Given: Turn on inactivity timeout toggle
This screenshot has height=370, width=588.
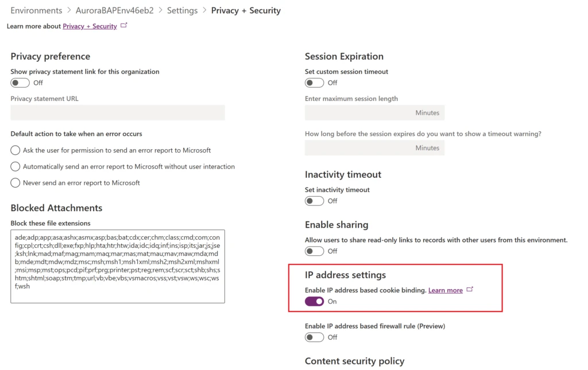Looking at the screenshot, I should [315, 201].
